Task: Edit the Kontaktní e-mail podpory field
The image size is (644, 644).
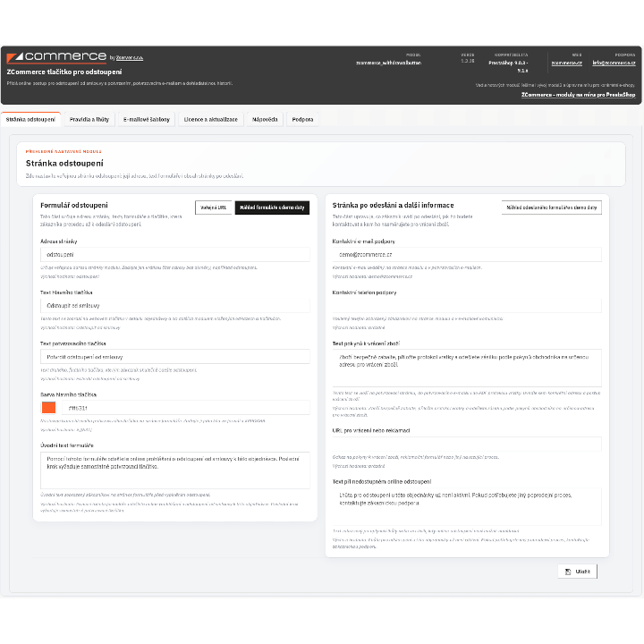Action: (x=467, y=255)
